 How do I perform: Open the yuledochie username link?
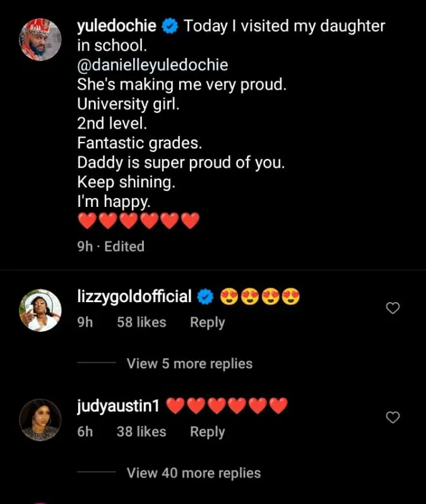(116, 26)
